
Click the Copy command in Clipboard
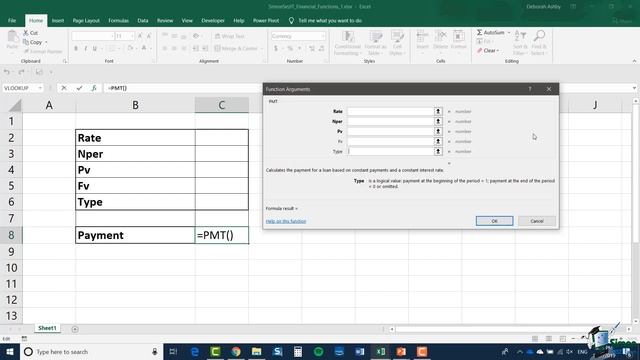tap(33, 42)
